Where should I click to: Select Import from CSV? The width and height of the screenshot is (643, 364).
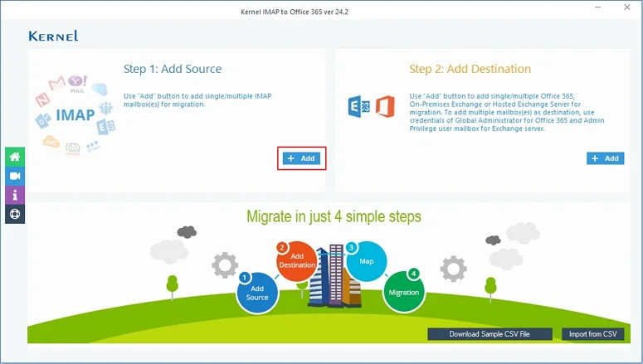(593, 334)
